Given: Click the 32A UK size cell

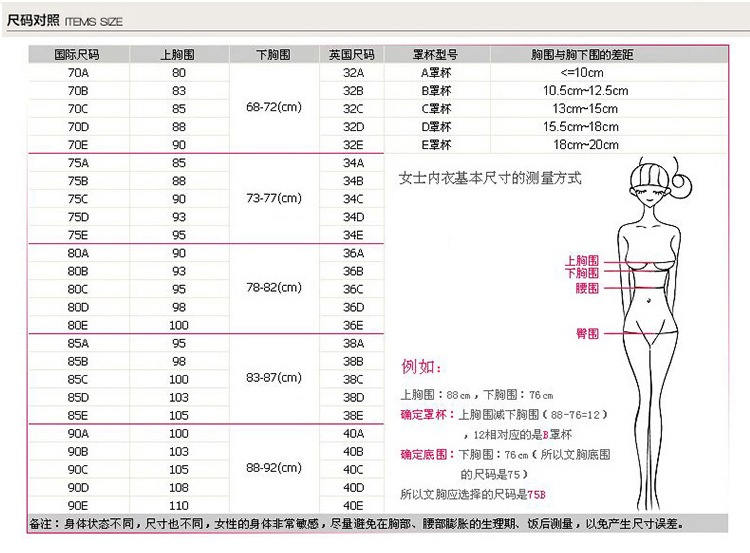Looking at the screenshot, I should tap(352, 73).
